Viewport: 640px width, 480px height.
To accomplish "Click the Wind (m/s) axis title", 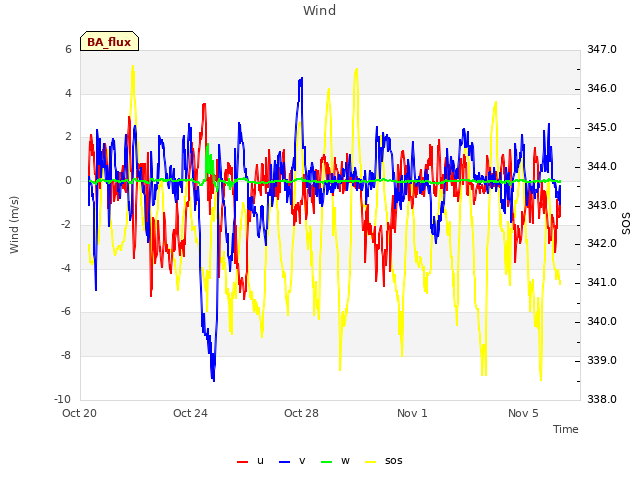I will click(x=14, y=225).
